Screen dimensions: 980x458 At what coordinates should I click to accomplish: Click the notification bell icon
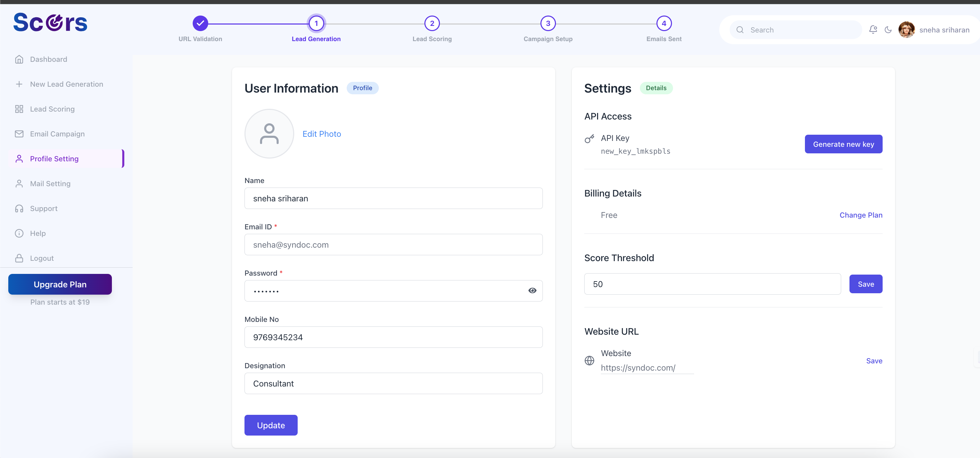[x=873, y=30]
